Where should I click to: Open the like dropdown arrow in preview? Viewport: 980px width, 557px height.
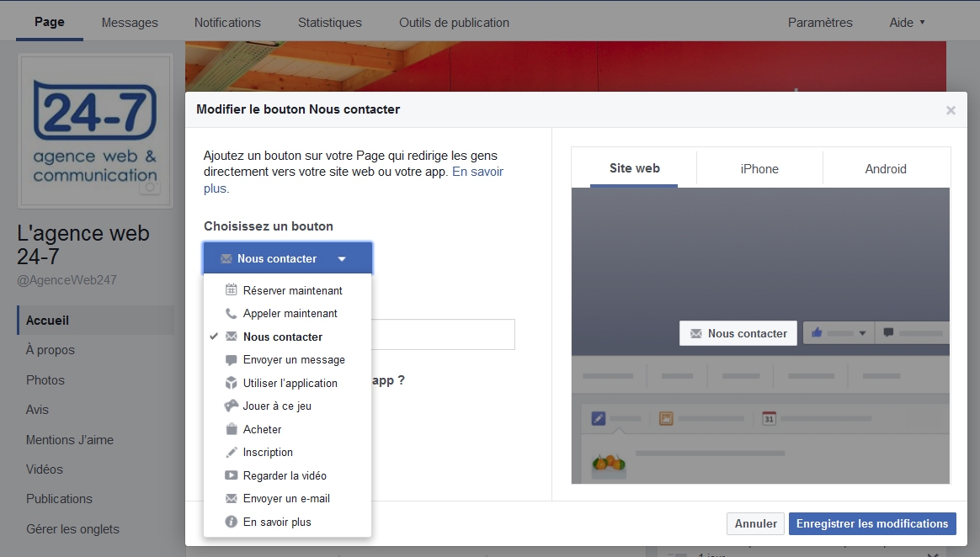(862, 333)
